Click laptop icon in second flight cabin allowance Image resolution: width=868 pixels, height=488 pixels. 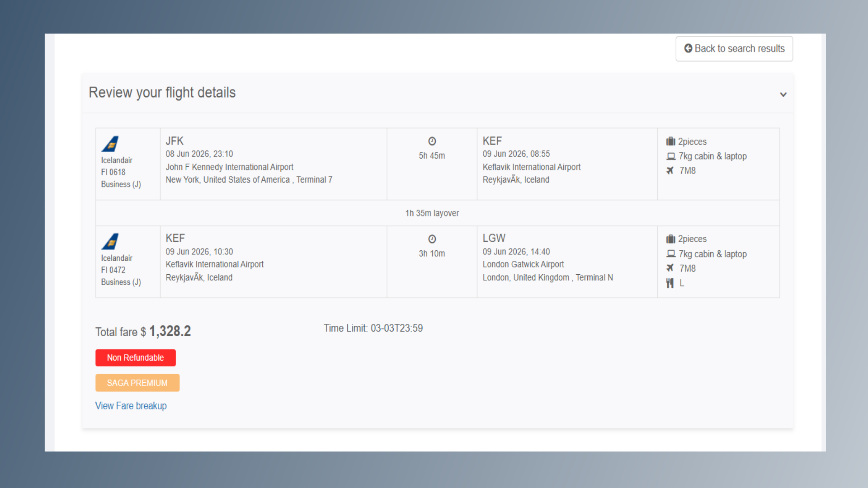(x=671, y=254)
